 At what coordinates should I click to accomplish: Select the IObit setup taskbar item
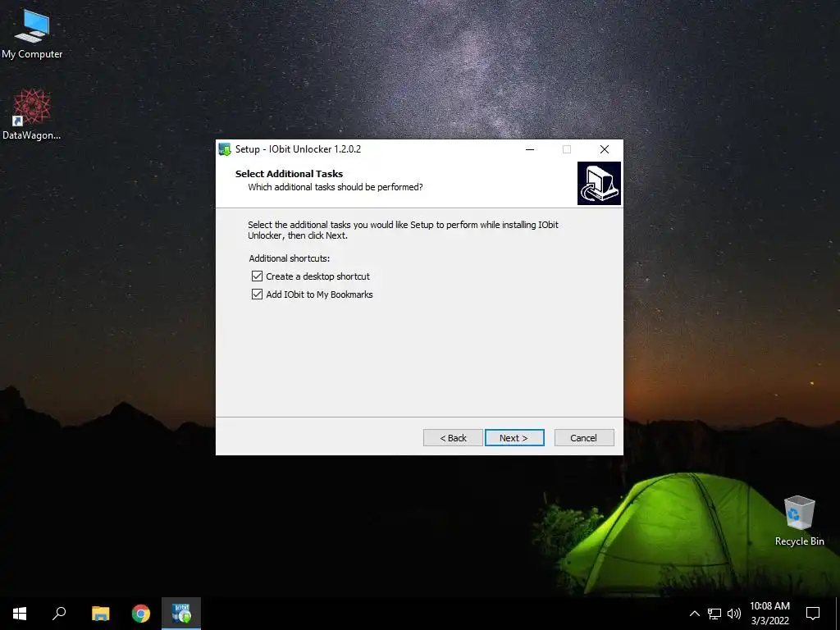click(181, 614)
